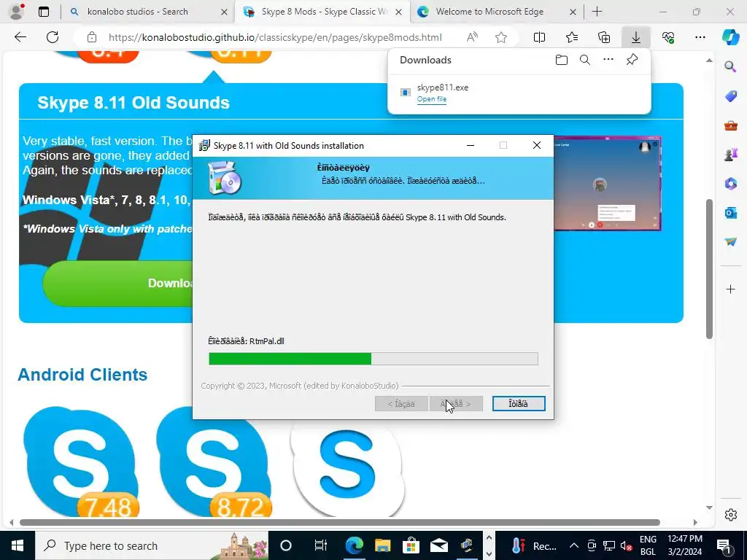The width and height of the screenshot is (747, 560).
Task: Click the Skype 8.72 Android client icon
Action: pyautogui.click(x=214, y=462)
